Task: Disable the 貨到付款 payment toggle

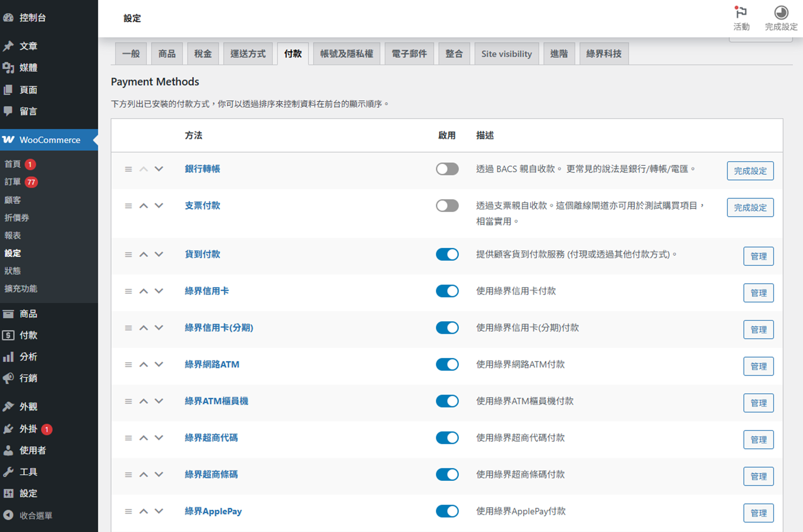Action: [447, 254]
